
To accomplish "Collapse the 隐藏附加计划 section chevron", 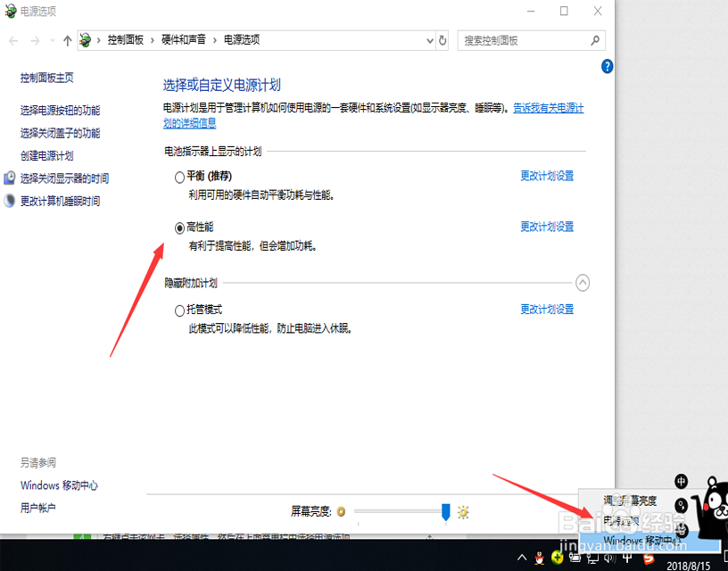I will click(583, 282).
